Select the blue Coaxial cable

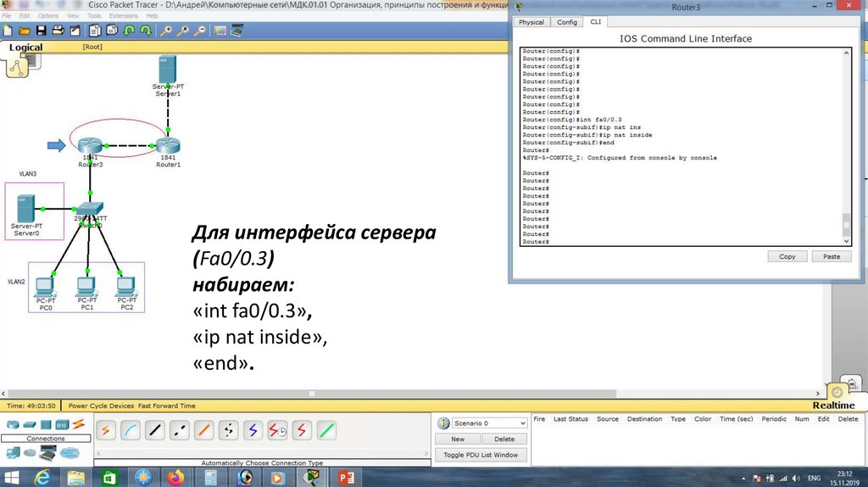pyautogui.click(x=253, y=430)
